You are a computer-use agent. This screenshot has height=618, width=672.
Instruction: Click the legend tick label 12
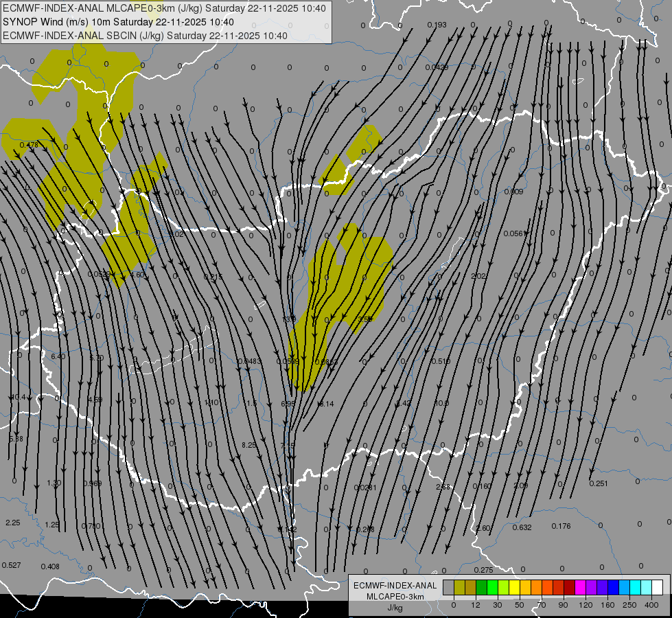(x=476, y=605)
